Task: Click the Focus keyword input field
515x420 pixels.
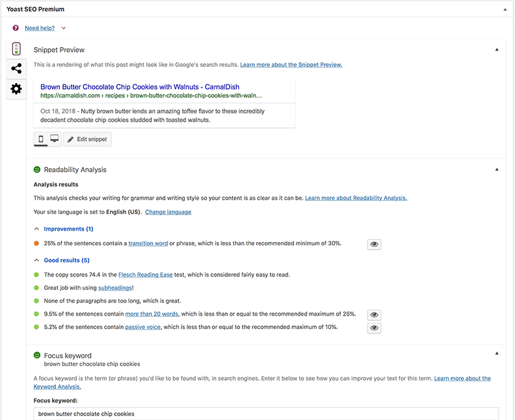Action: 266,414
